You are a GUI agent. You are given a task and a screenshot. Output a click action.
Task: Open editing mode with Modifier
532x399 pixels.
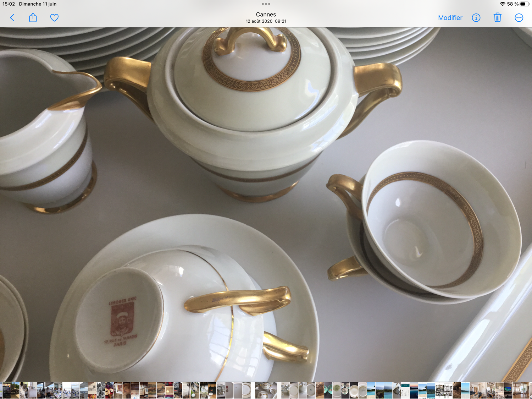click(x=450, y=17)
